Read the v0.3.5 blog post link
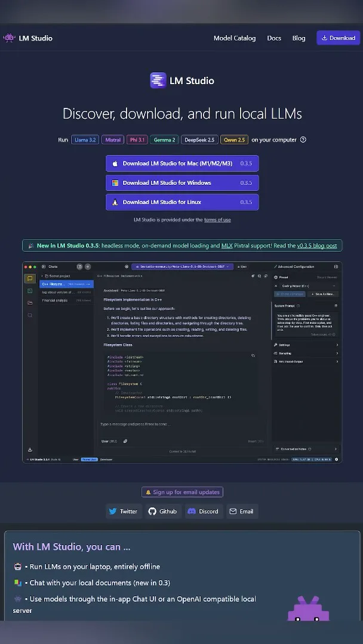The height and width of the screenshot is (644, 363). pos(317,246)
